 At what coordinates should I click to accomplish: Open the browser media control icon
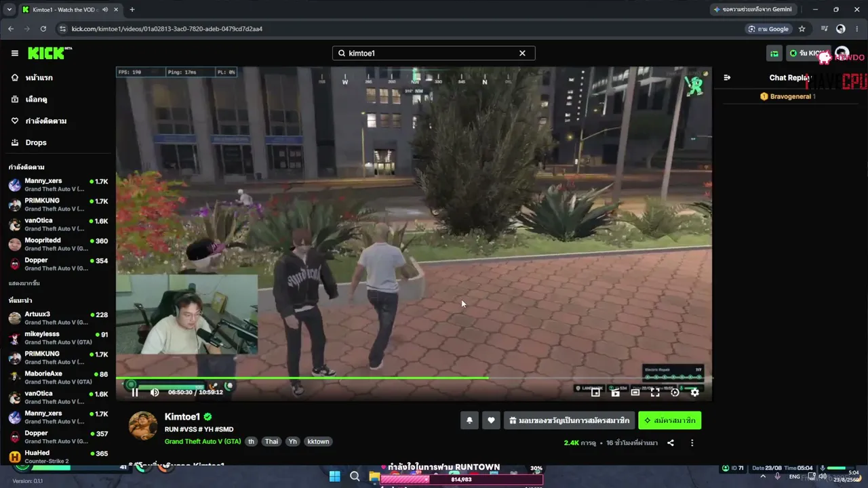tap(825, 28)
